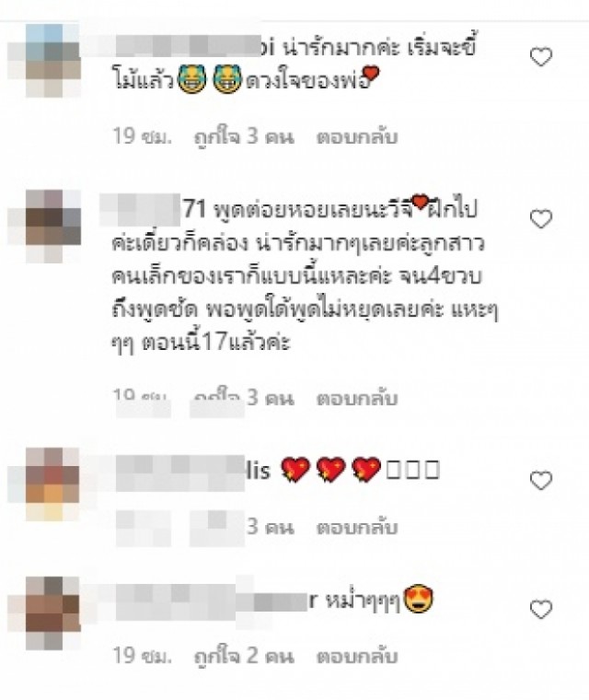This screenshot has width=589, height=700.
Task: Open the username ending in lis
Action: pyautogui.click(x=185, y=471)
